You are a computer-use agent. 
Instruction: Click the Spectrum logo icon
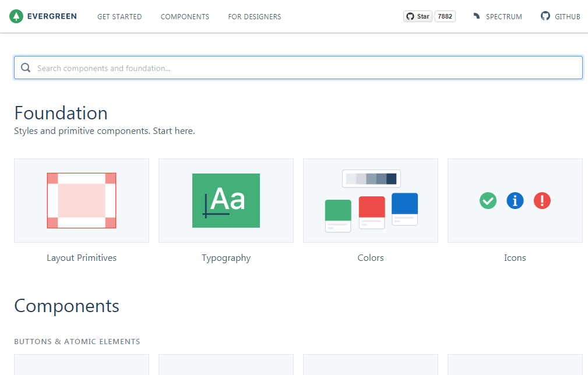click(477, 16)
